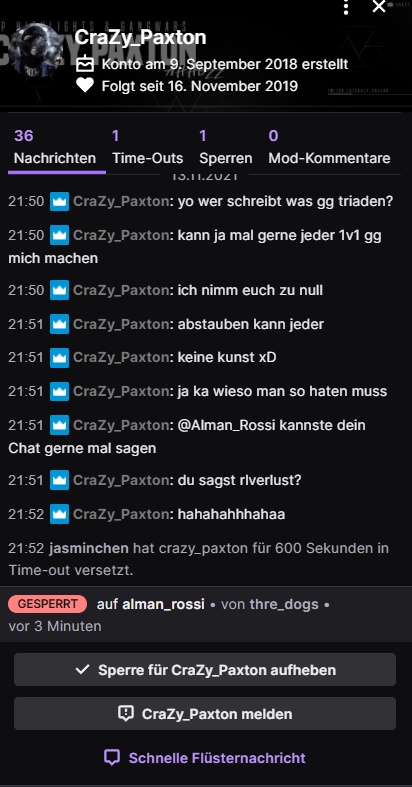The width and height of the screenshot is (412, 787).
Task: Click the CraZy_Paxton username heading
Action: point(141,37)
